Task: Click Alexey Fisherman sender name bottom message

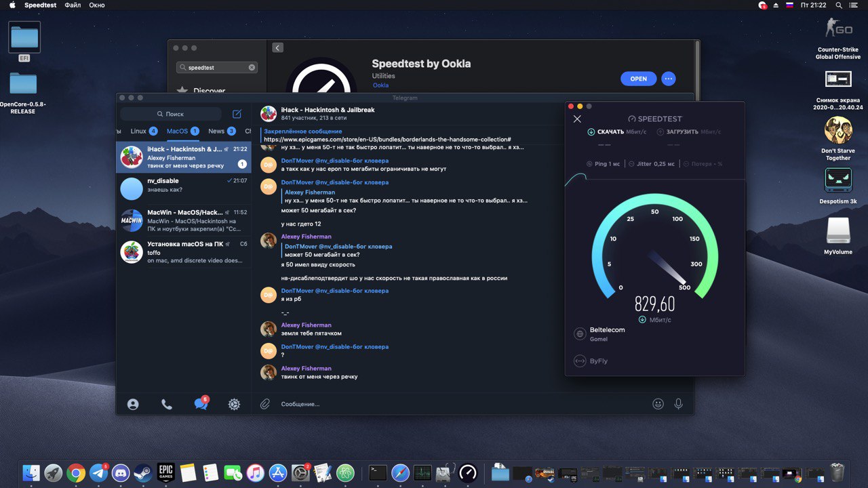Action: [306, 368]
